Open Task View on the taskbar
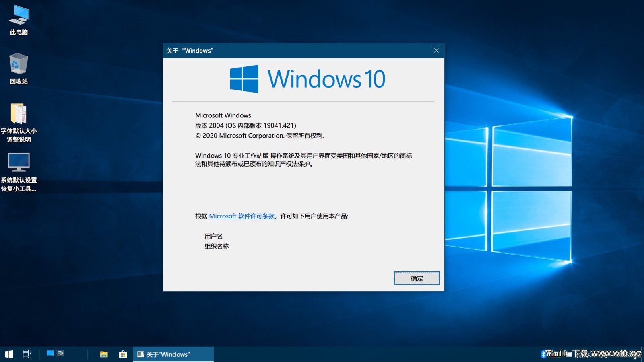Viewport: 644px width, 362px height. (27, 354)
